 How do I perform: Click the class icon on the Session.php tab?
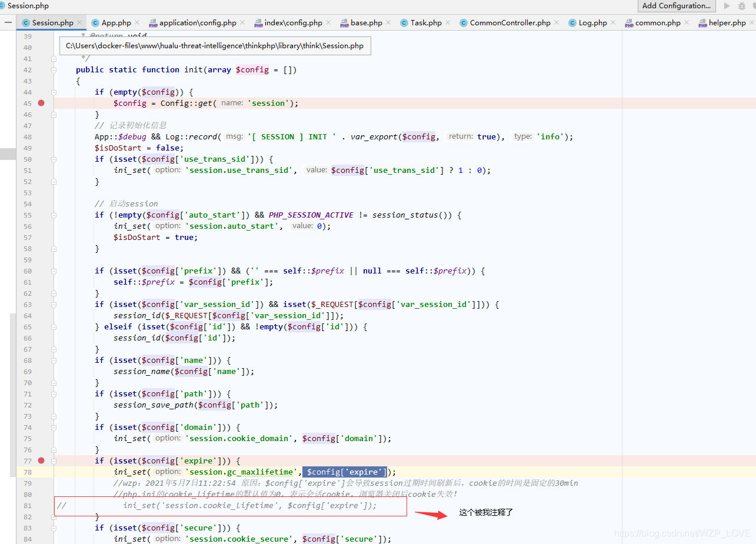[x=26, y=22]
